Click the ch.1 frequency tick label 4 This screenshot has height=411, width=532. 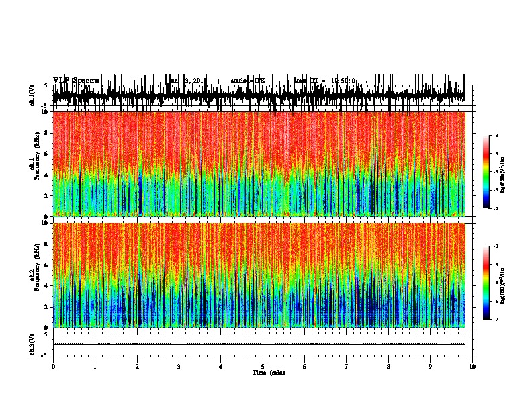[47, 175]
